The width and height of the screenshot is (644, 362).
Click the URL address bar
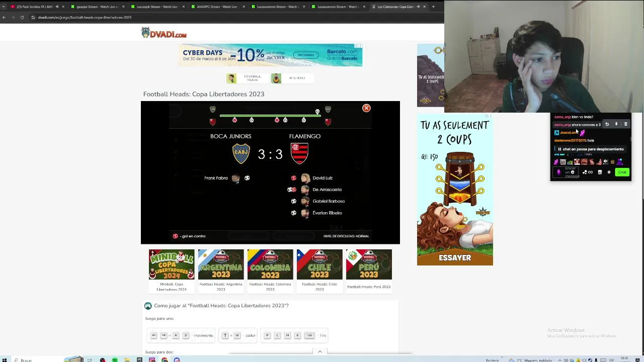tap(231, 17)
